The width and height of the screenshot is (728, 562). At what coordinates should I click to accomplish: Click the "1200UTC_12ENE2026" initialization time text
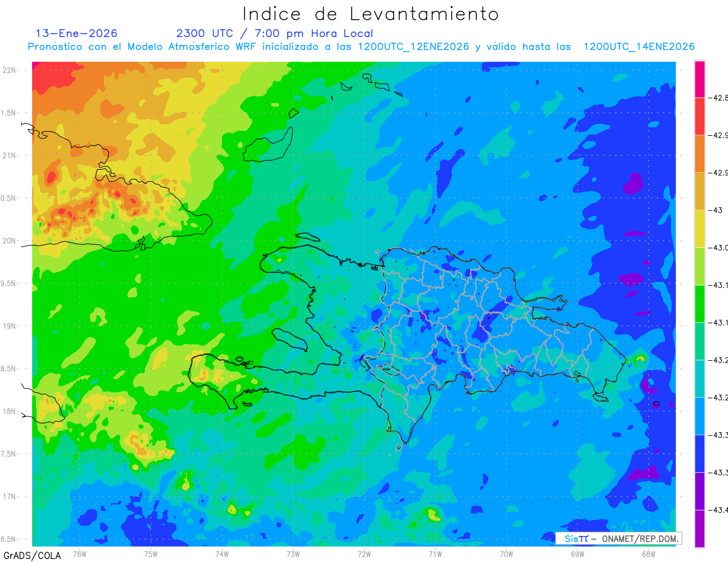(413, 47)
